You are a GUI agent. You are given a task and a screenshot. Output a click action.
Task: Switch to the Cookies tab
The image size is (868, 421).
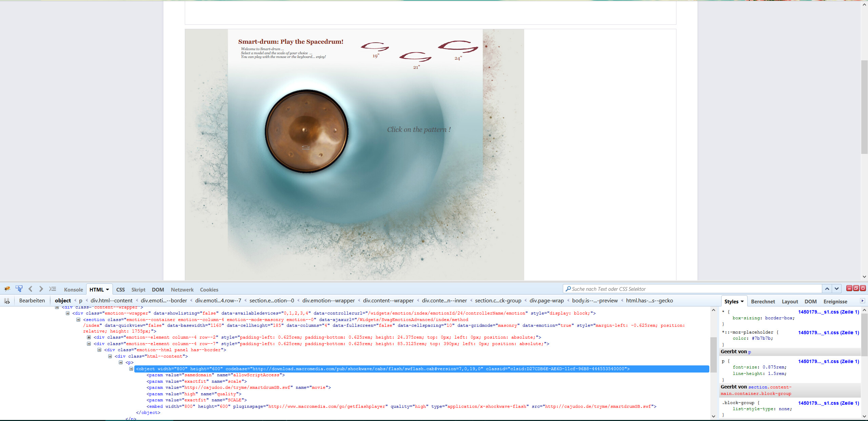click(x=209, y=290)
